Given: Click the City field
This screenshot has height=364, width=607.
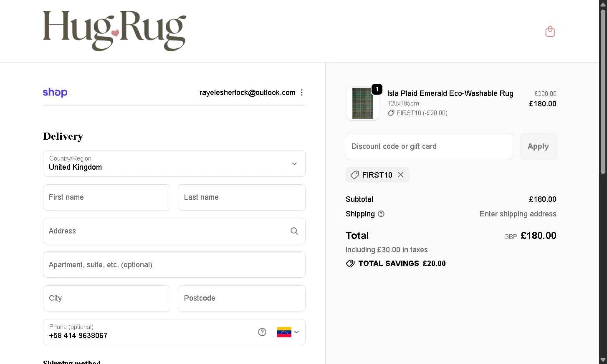Looking at the screenshot, I should tap(106, 298).
